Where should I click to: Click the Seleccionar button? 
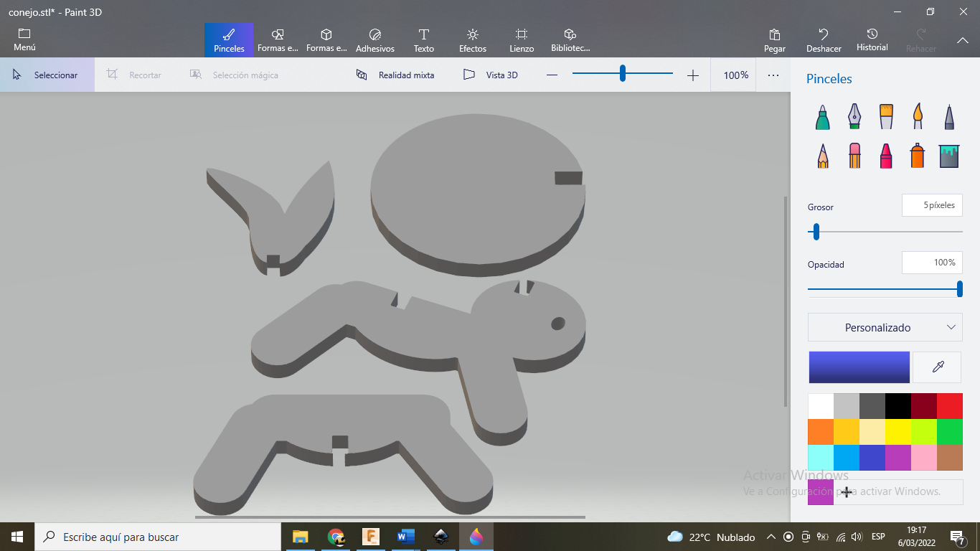[47, 75]
